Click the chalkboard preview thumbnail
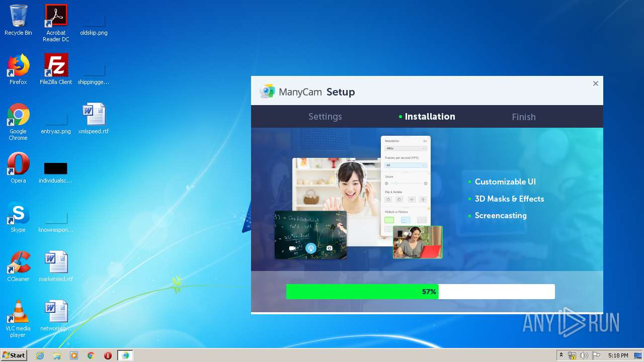 (310, 235)
